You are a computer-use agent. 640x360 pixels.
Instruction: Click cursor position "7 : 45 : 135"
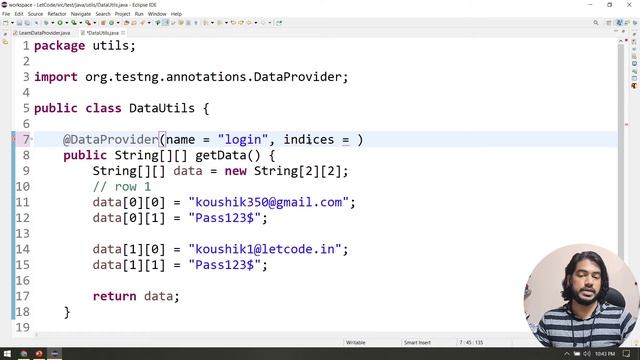pyautogui.click(x=471, y=342)
